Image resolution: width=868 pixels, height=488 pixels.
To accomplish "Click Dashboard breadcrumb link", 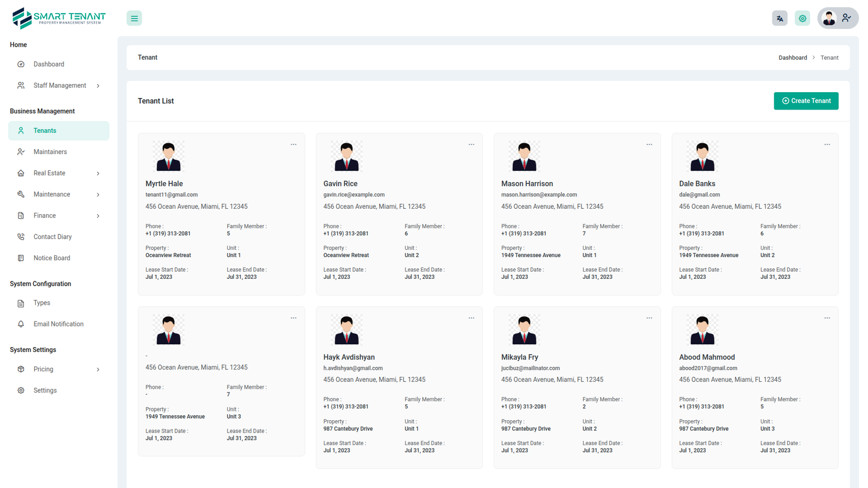I will [793, 57].
